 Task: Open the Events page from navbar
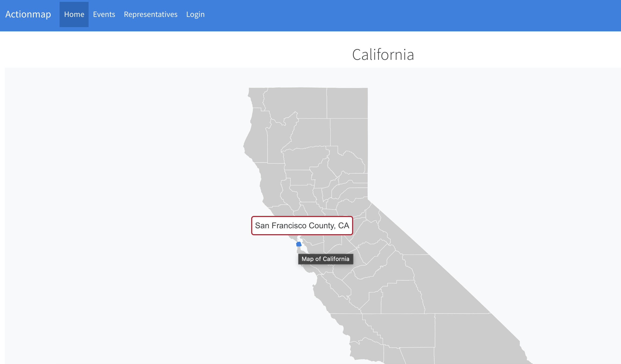tap(104, 14)
